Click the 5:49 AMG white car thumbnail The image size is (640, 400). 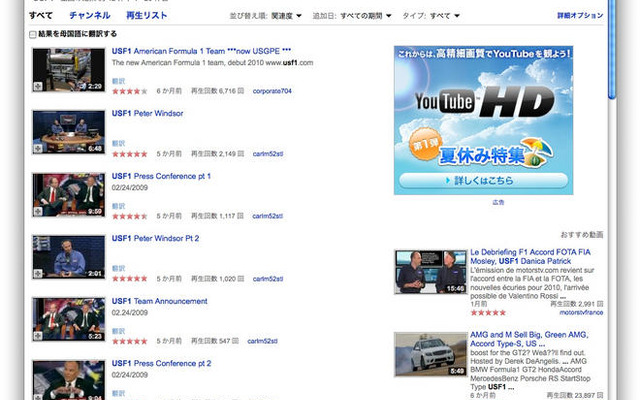coord(431,354)
